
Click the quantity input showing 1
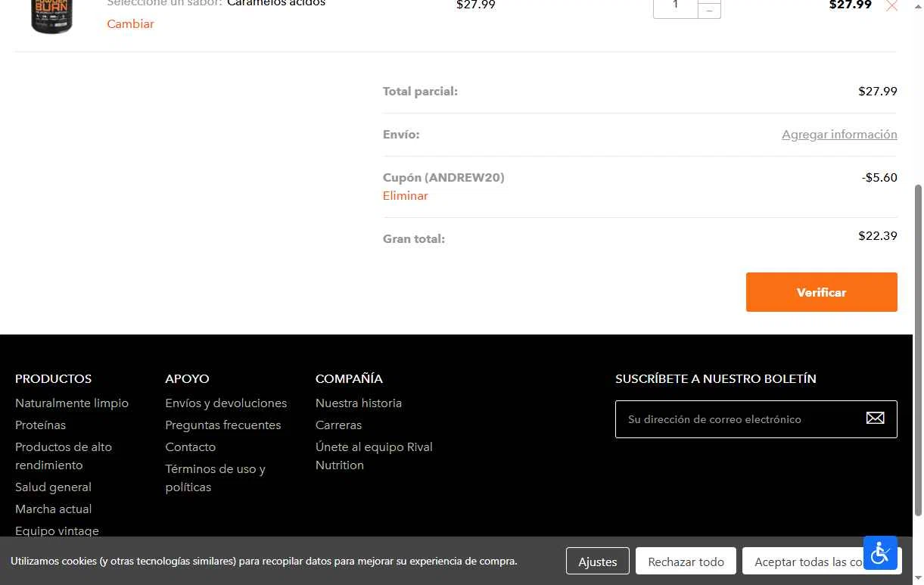click(675, 7)
